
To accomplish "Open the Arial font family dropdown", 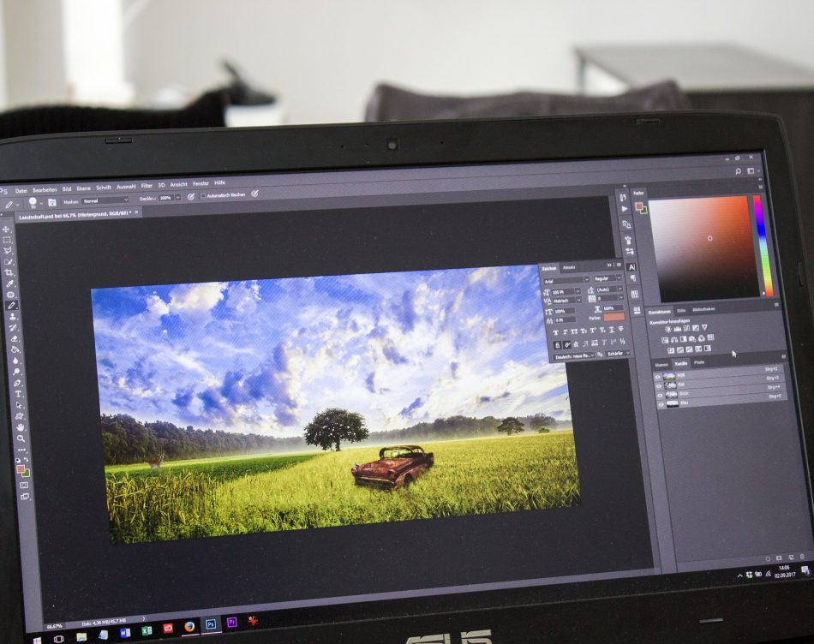I will coord(566,281).
